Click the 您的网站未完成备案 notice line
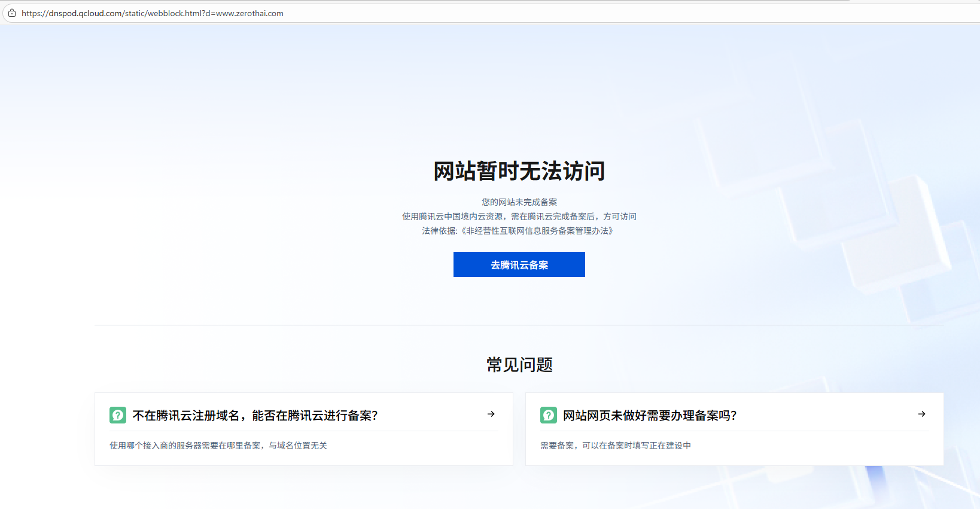 (x=519, y=202)
